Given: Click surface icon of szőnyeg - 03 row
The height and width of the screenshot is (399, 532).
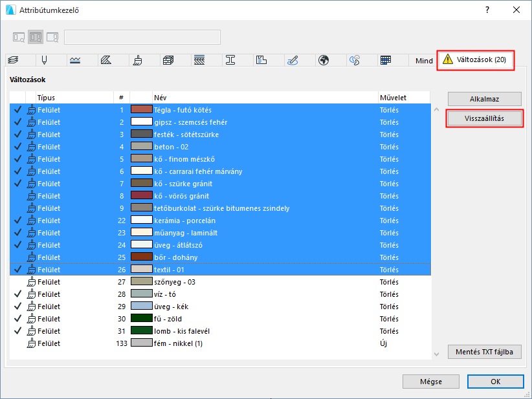Looking at the screenshot, I should [x=31, y=282].
